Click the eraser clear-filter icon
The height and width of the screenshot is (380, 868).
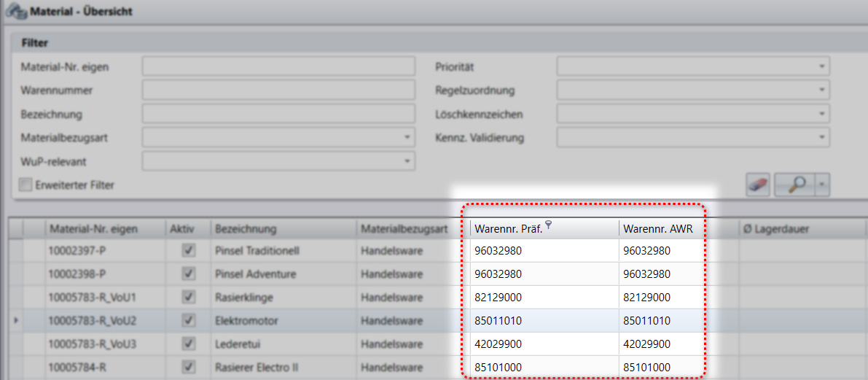click(759, 185)
